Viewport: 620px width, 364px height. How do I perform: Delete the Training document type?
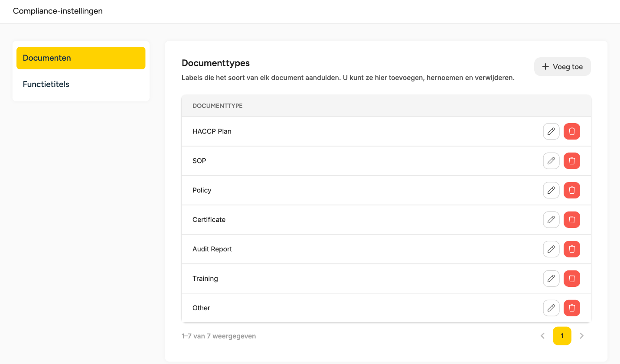(572, 279)
